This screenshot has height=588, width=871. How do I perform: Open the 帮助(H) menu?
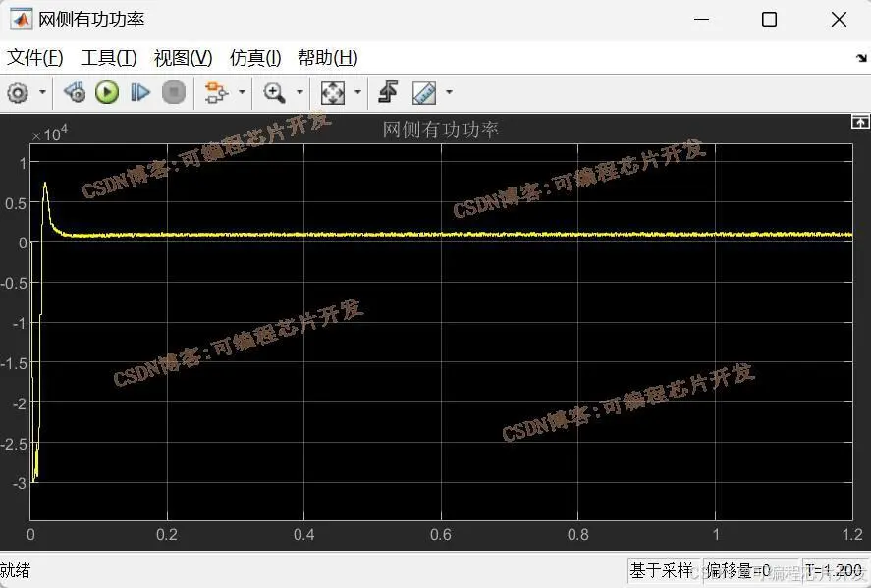point(328,57)
